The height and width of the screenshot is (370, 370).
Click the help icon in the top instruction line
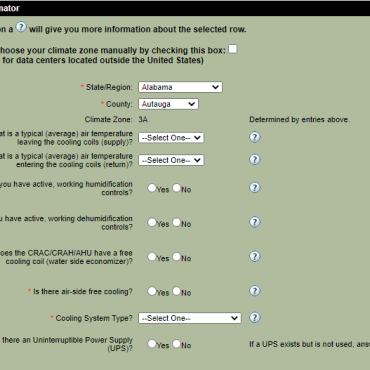point(21,27)
